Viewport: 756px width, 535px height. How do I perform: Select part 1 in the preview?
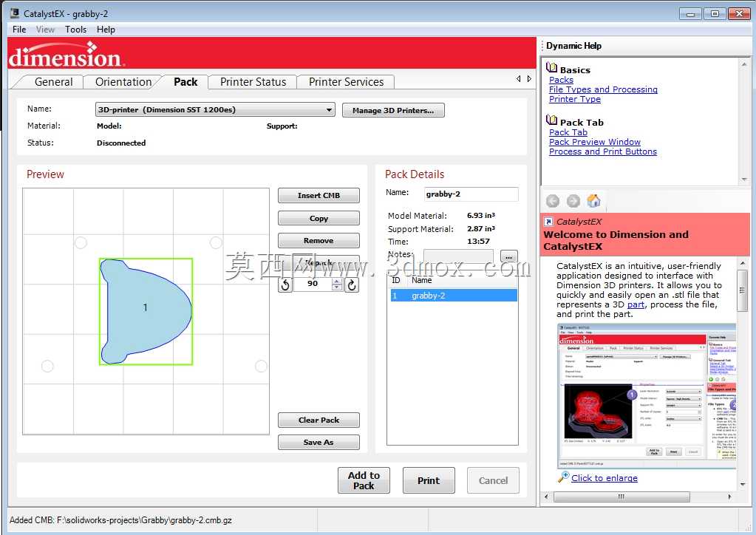(146, 311)
